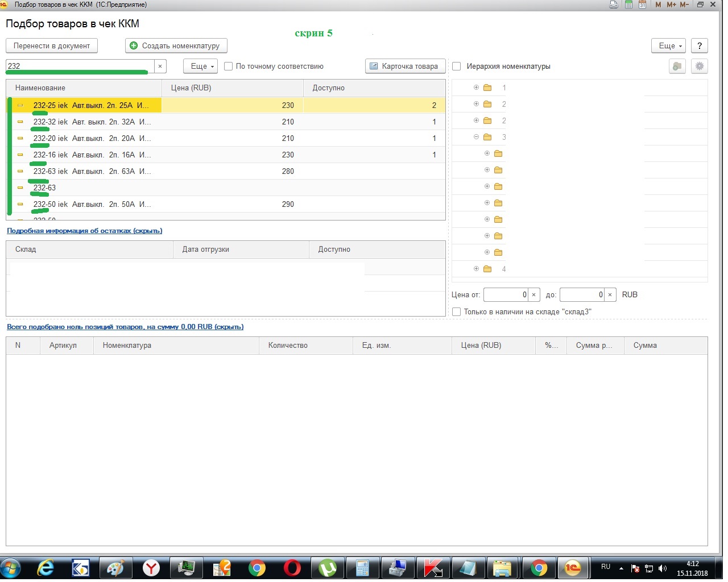Click the M- memory subtract icon
728x582 pixels.
click(x=684, y=5)
